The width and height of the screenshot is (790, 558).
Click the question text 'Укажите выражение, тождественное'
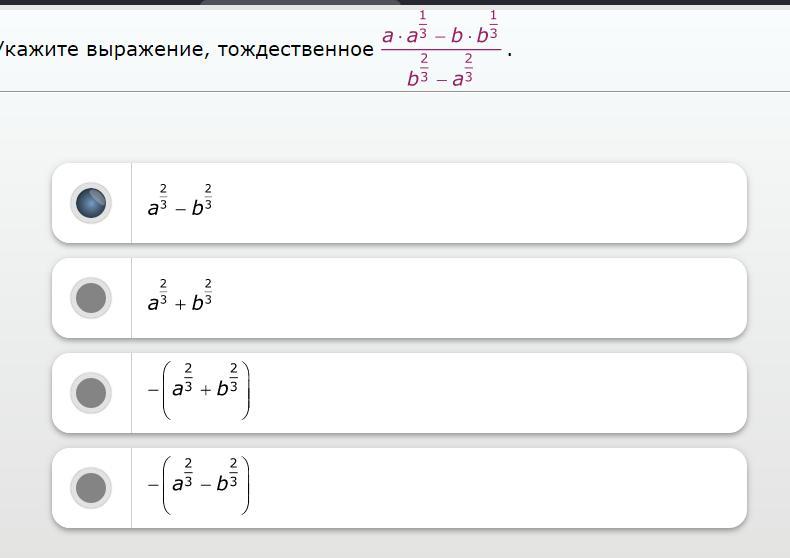185,49
